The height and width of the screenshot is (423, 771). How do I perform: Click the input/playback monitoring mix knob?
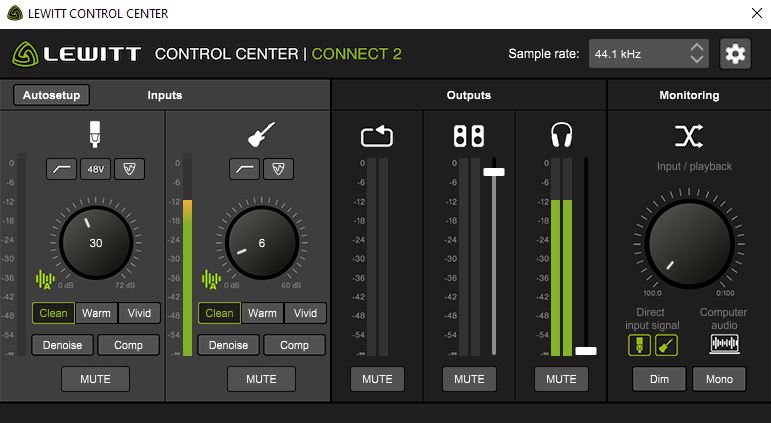(x=689, y=243)
